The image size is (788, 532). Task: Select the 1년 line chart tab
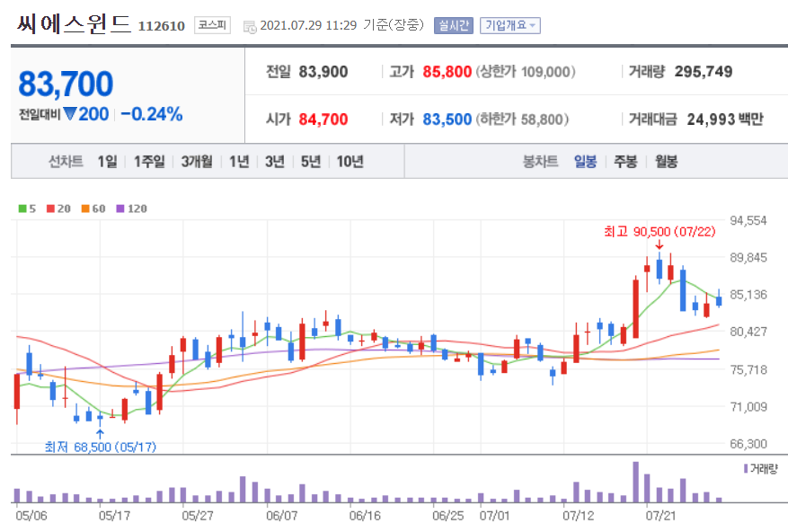click(239, 162)
